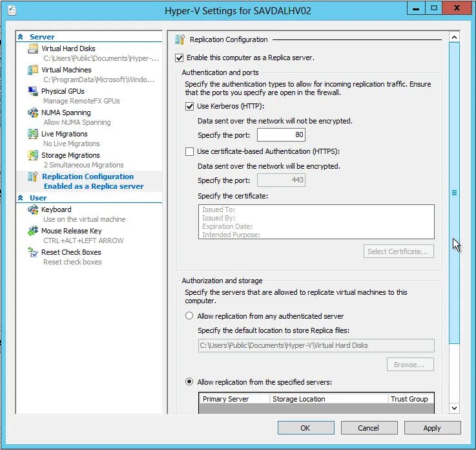Click the Virtual Hard Disks icon

(33, 48)
